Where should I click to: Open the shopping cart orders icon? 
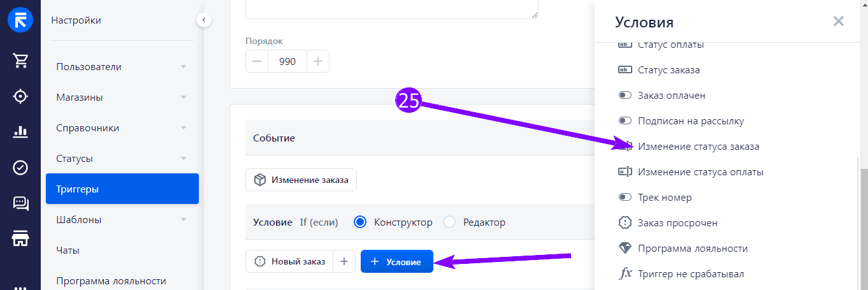(x=20, y=61)
